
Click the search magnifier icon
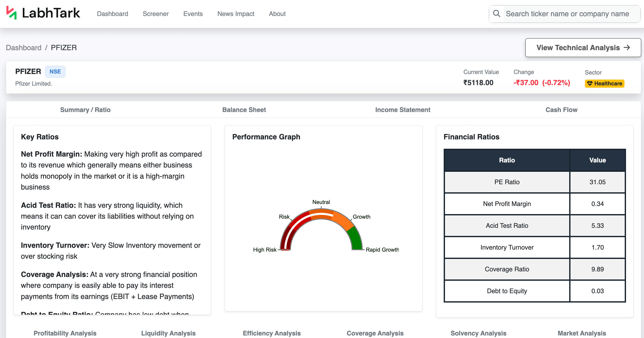coord(497,14)
